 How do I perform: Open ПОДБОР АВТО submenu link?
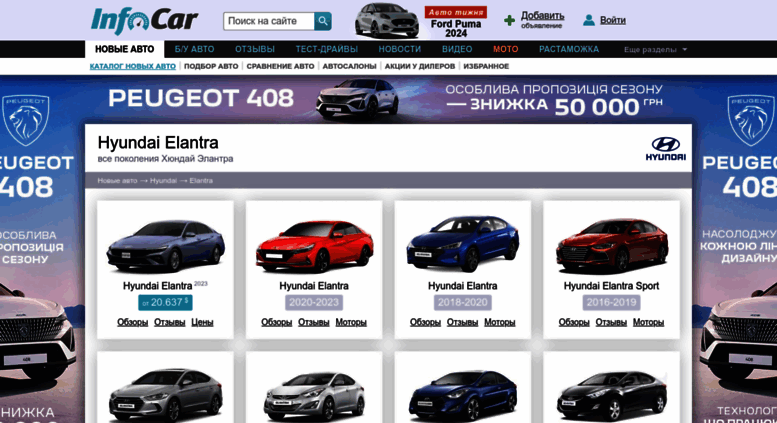click(x=211, y=66)
